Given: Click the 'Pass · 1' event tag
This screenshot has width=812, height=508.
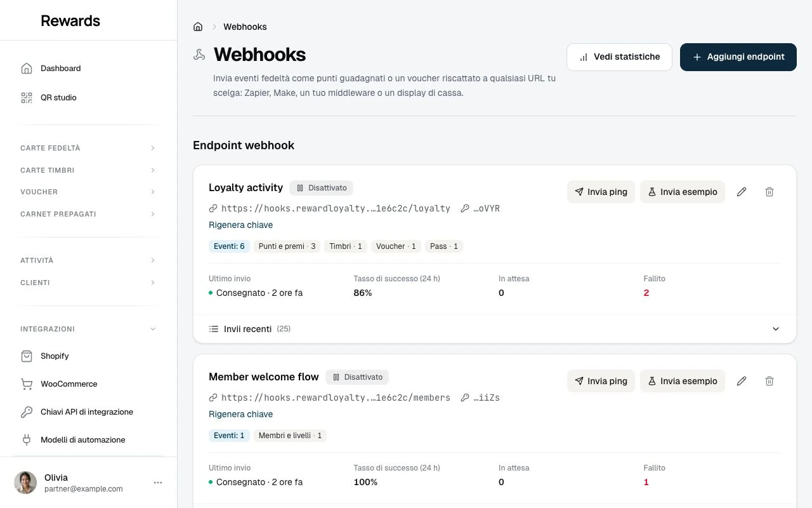Looking at the screenshot, I should pos(443,246).
